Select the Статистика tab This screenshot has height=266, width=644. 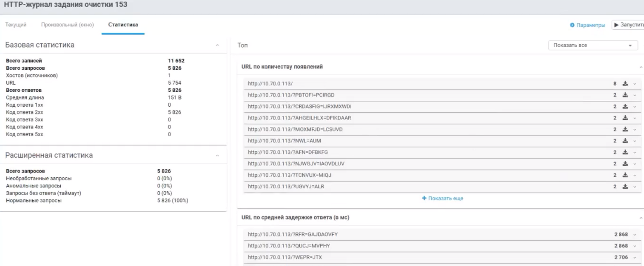[x=123, y=25]
